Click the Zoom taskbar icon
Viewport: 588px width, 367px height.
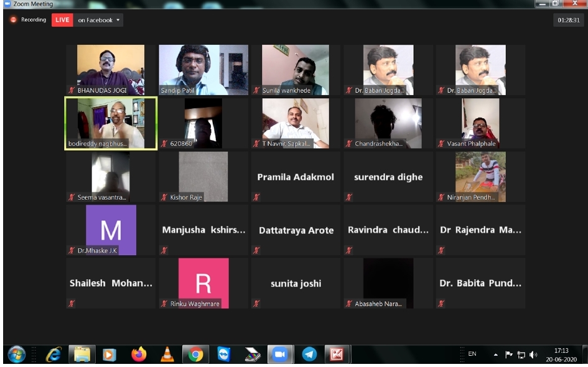pos(280,355)
